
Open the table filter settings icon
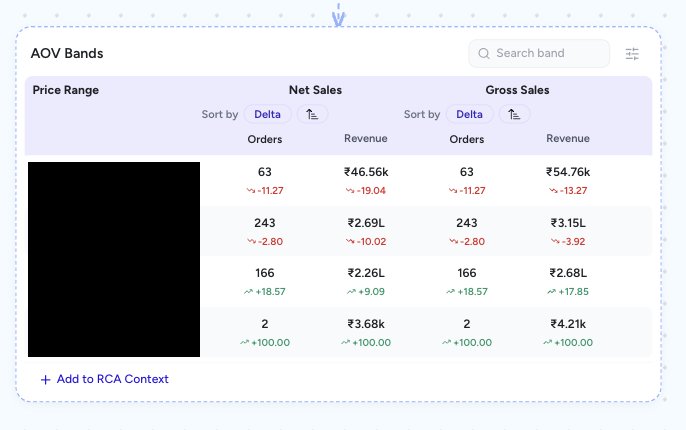click(632, 54)
